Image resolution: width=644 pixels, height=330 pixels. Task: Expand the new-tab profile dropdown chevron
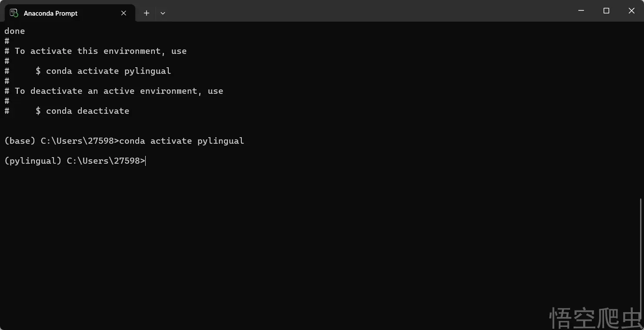163,13
